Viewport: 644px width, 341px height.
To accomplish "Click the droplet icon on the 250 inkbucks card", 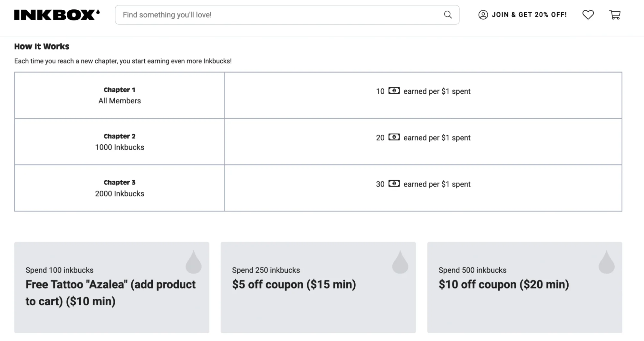I will [x=400, y=262].
